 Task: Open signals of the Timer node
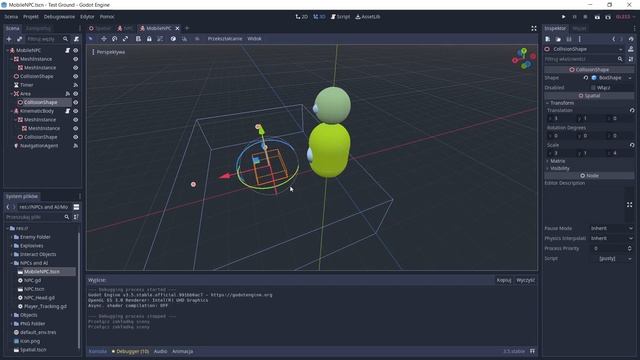pos(76,85)
